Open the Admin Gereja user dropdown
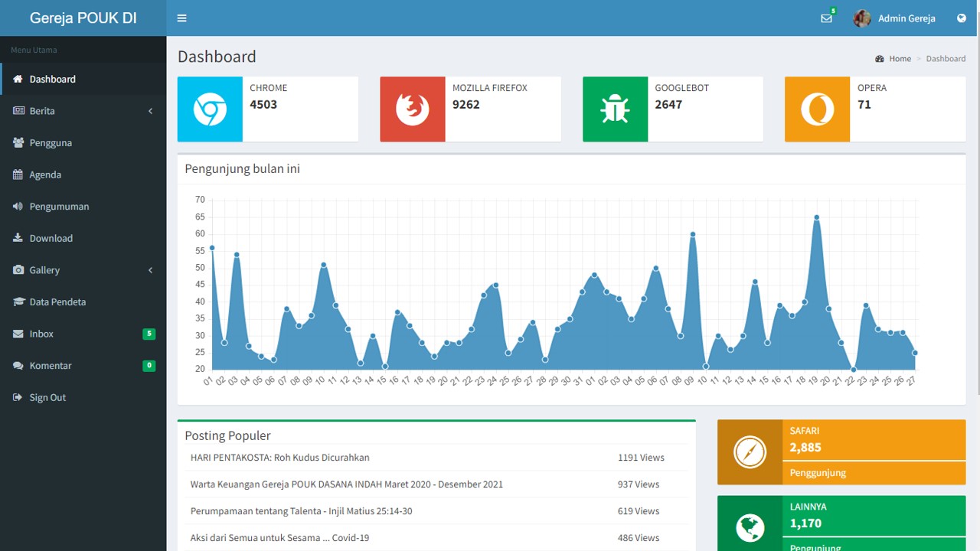 click(894, 18)
